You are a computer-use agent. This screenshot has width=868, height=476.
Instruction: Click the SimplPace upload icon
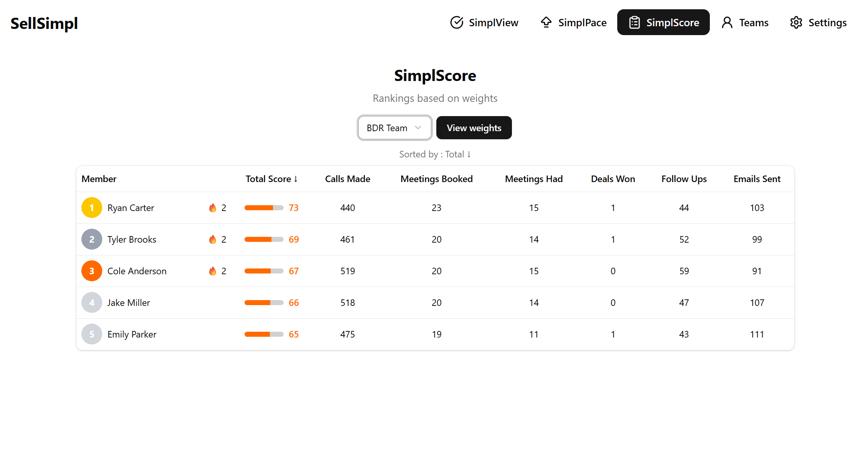coord(546,22)
